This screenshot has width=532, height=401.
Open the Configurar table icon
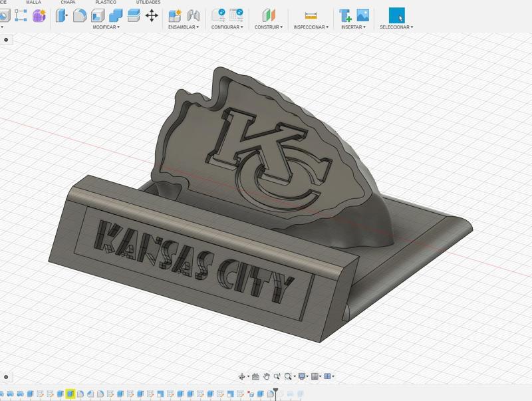coord(236,15)
